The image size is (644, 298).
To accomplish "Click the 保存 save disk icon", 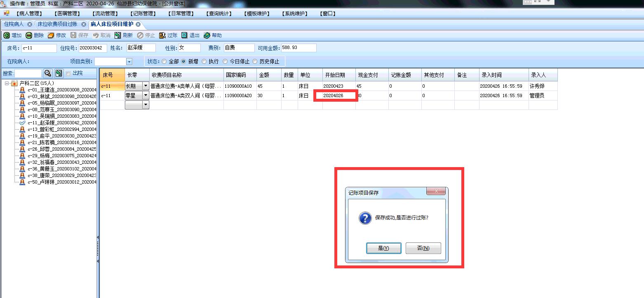I will (73, 35).
